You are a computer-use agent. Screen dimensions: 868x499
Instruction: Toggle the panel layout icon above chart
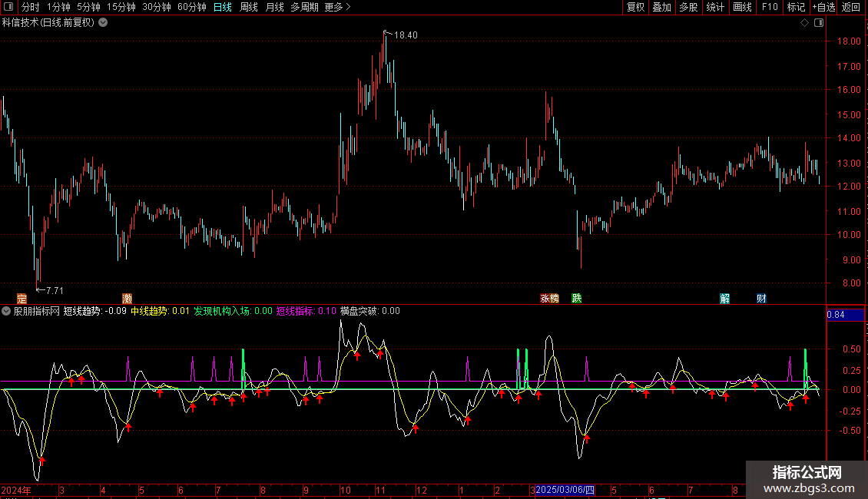[x=819, y=23]
